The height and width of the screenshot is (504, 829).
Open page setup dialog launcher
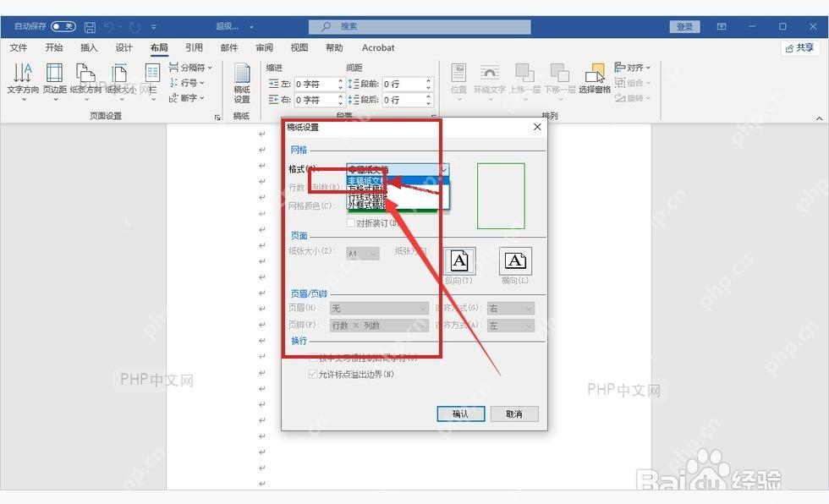click(217, 118)
